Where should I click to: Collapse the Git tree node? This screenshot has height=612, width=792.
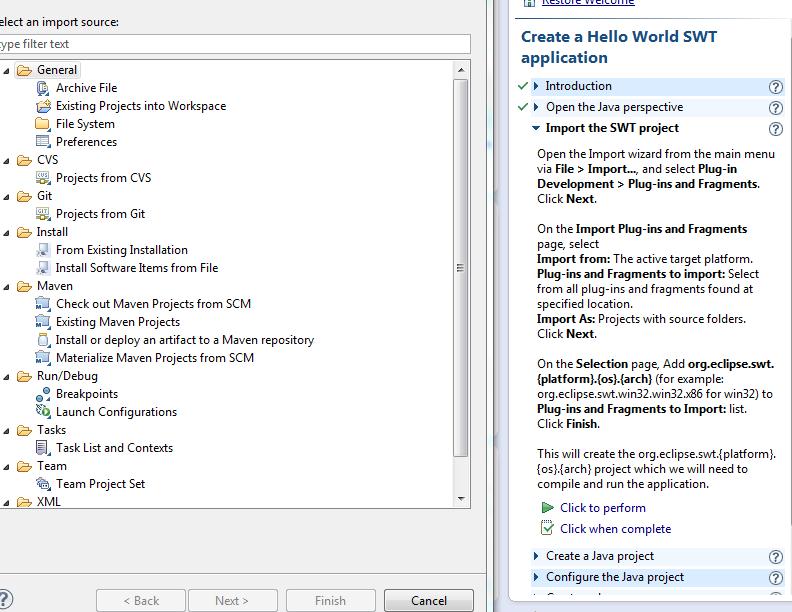(6, 197)
